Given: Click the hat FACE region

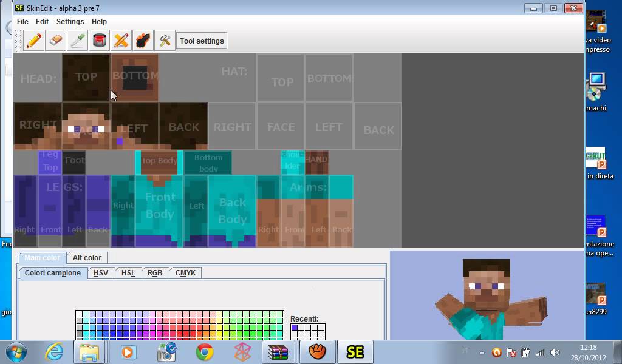Looking at the screenshot, I should [281, 126].
